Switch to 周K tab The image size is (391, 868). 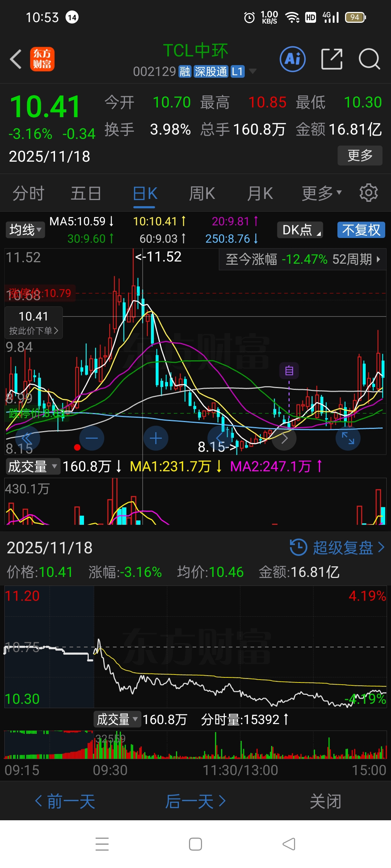point(202,193)
